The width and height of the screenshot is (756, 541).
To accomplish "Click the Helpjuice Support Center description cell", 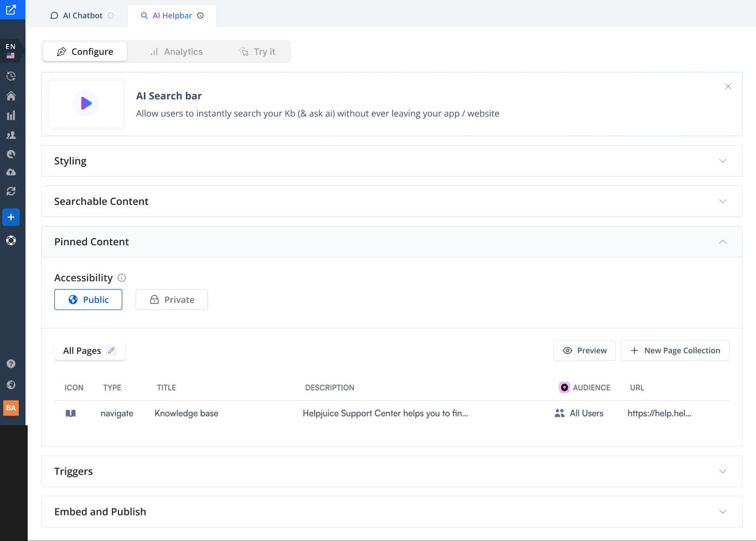I will coord(385,414).
